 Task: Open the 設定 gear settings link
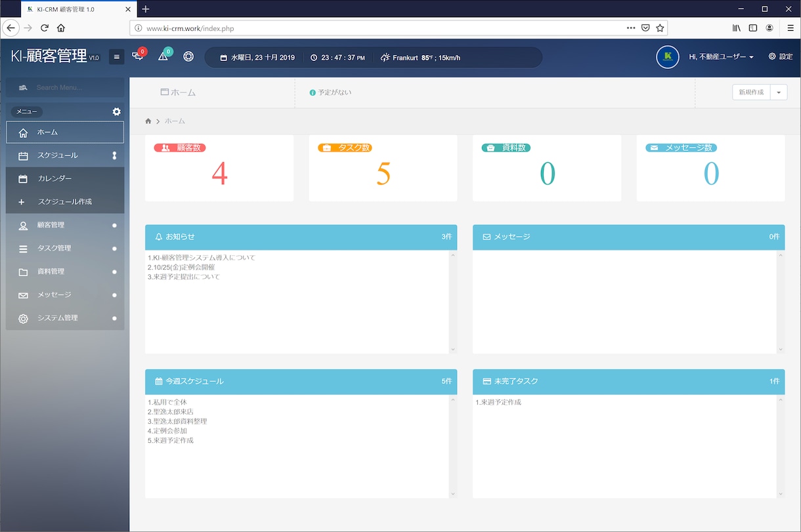pyautogui.click(x=781, y=57)
